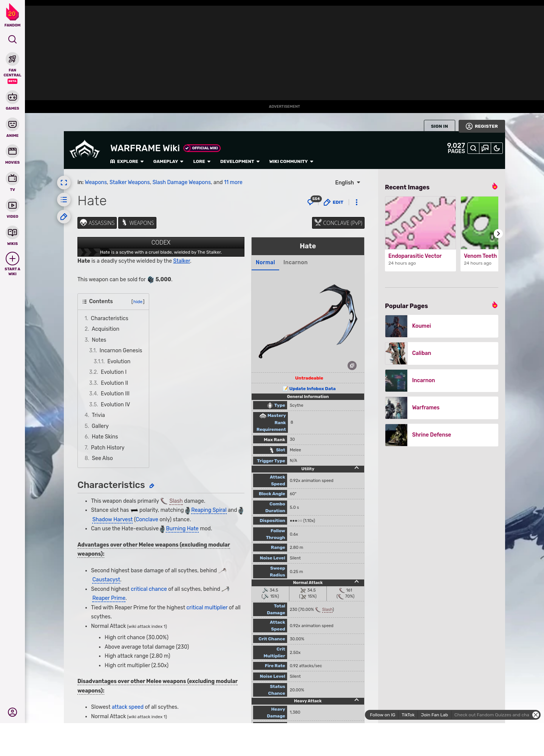Open Popular Pages flame icon
Image resolution: width=544 pixels, height=756 pixels.
495,305
